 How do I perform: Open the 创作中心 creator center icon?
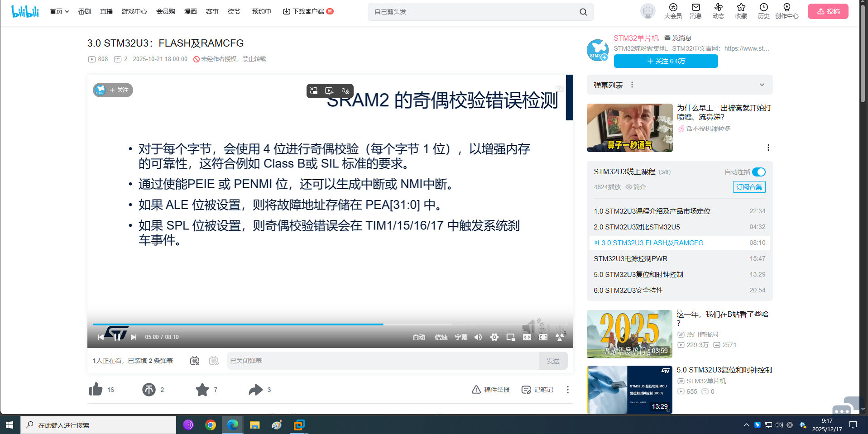(786, 11)
